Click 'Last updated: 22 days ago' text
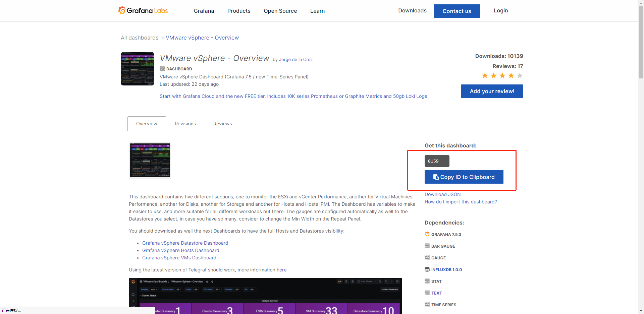 pyautogui.click(x=189, y=84)
